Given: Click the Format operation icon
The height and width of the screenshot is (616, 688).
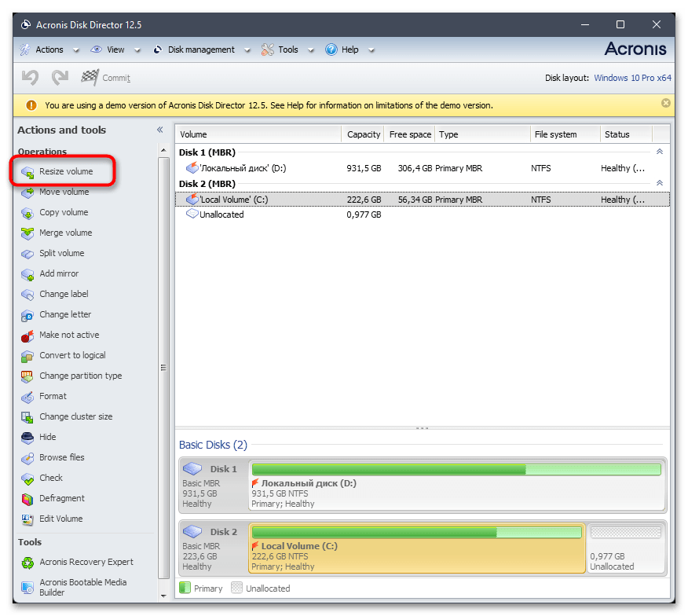Looking at the screenshot, I should [x=27, y=396].
